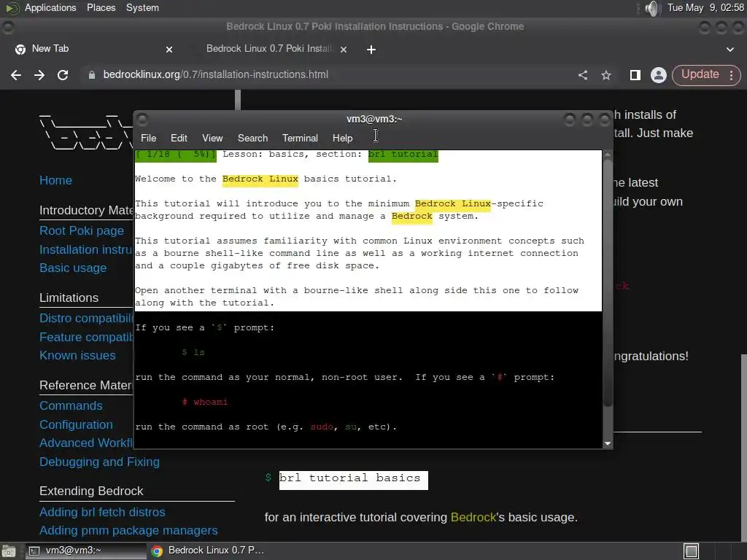
Task: Open the Known issues link
Action: (77, 356)
